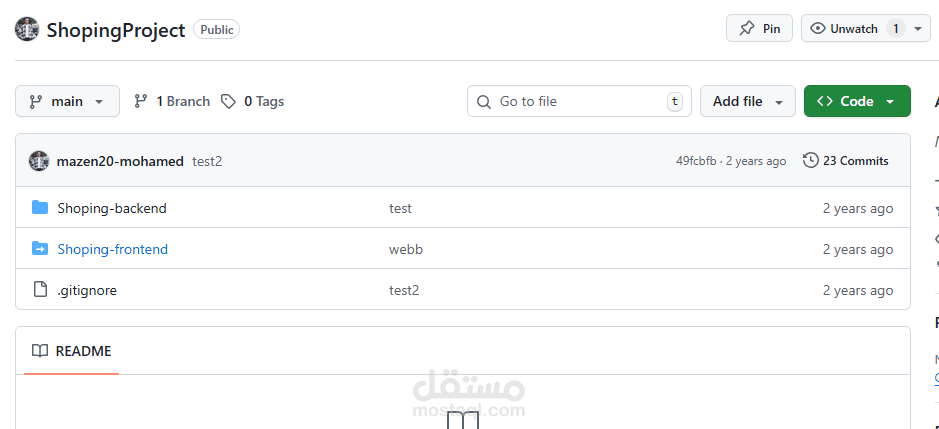939x429 pixels.
Task: Open the Add file dropdown
Action: coord(747,101)
